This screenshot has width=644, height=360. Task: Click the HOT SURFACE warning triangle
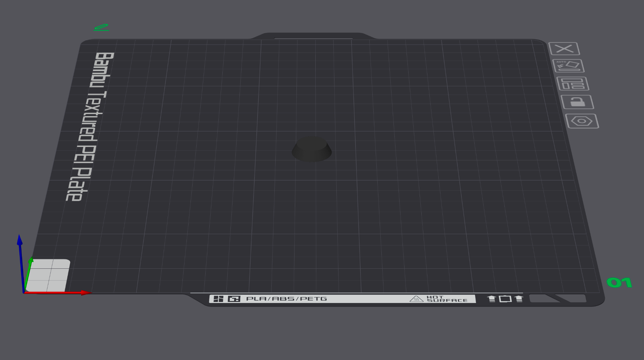(416, 299)
